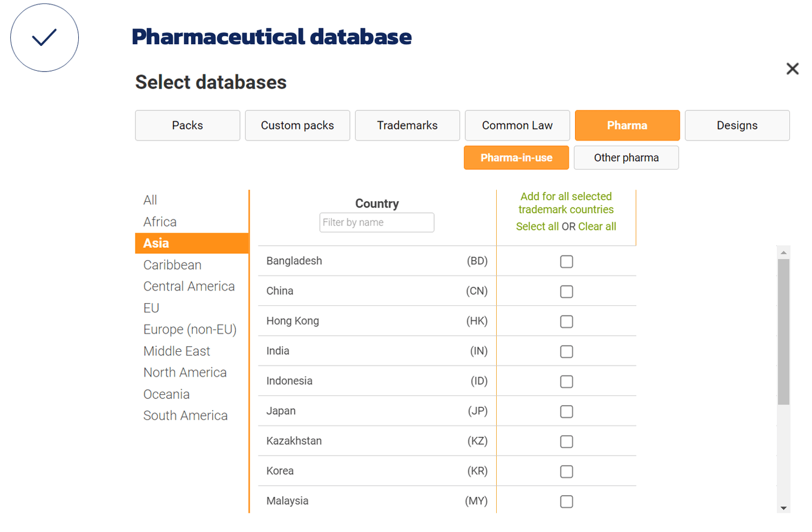The width and height of the screenshot is (812, 532).
Task: Check the Japan checkbox
Action: click(x=566, y=411)
